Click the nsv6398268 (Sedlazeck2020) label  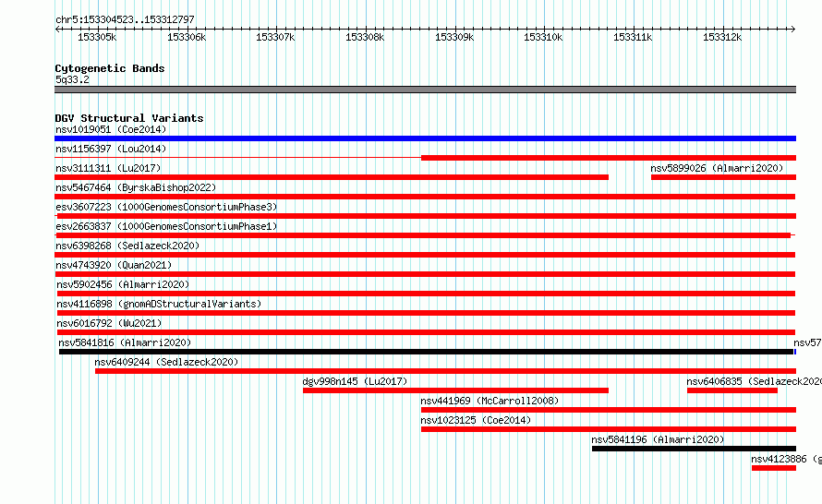tap(127, 246)
